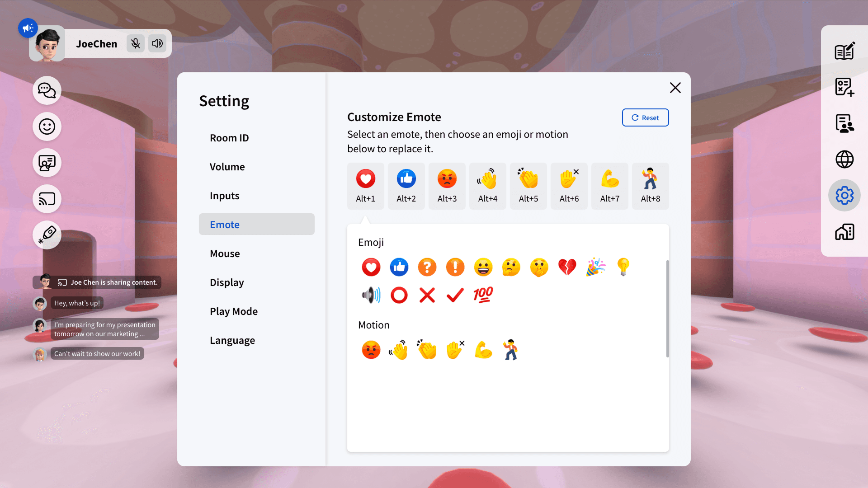This screenshot has width=868, height=488.
Task: Select the laser pointer tool
Action: pos(47,235)
